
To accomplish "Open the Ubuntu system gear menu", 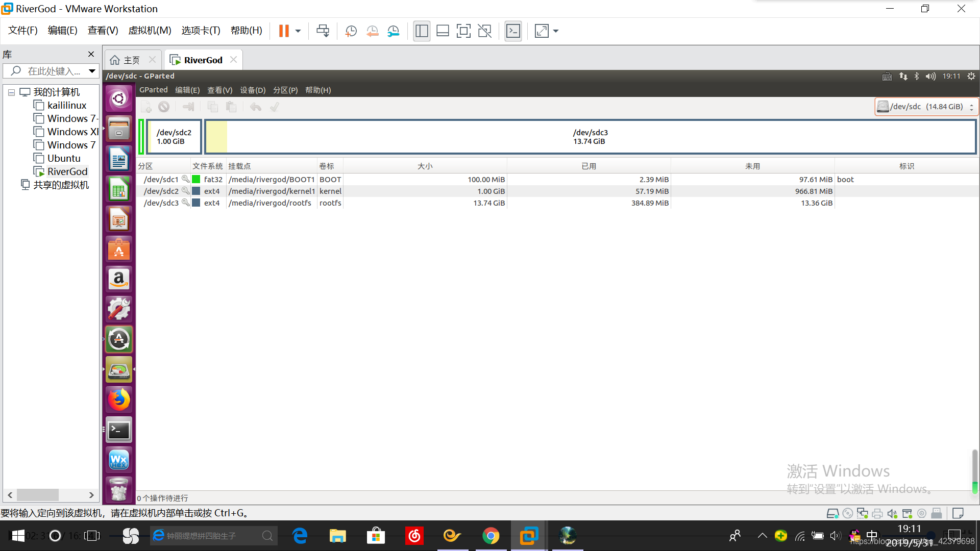I will (x=971, y=76).
